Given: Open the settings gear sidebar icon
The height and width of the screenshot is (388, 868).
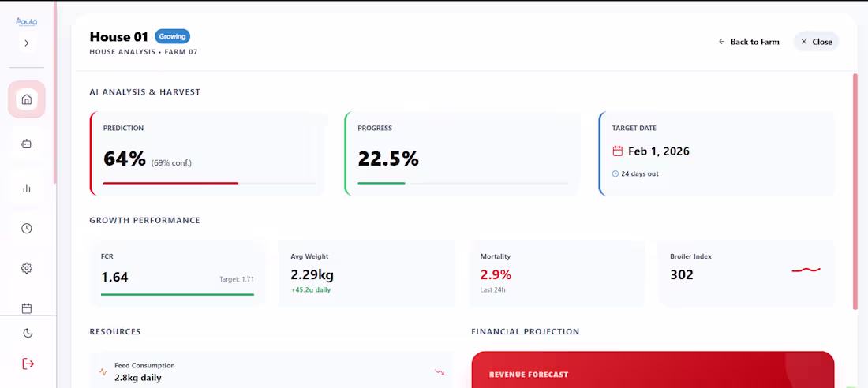Looking at the screenshot, I should [x=26, y=268].
